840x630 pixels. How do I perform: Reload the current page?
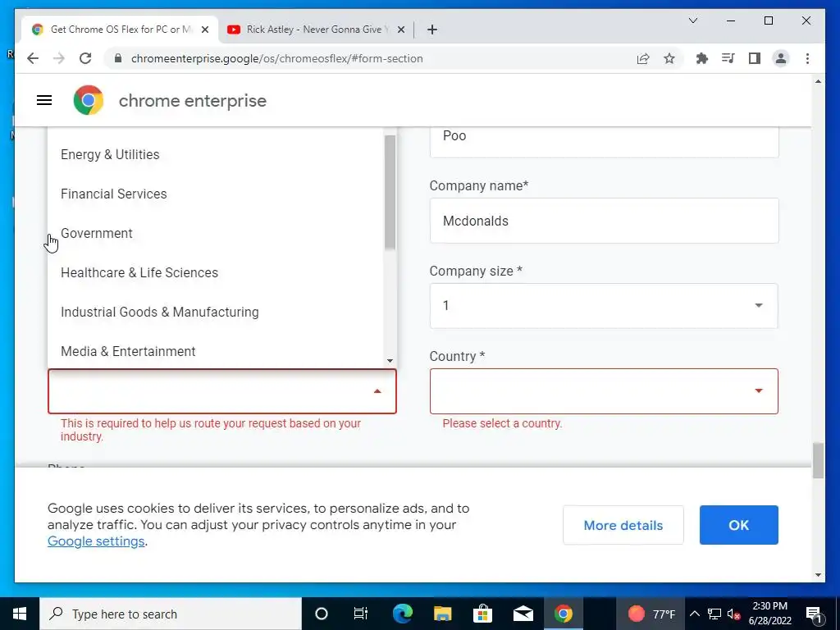click(x=85, y=58)
